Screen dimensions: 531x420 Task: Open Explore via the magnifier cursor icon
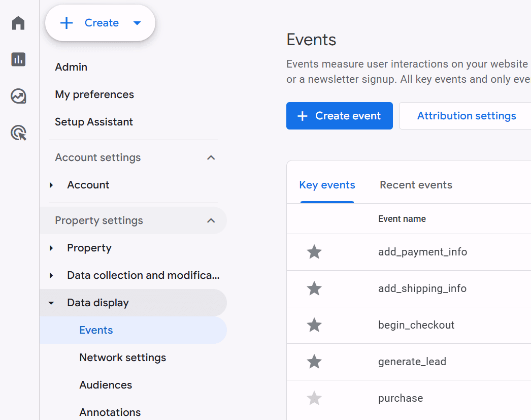[18, 133]
